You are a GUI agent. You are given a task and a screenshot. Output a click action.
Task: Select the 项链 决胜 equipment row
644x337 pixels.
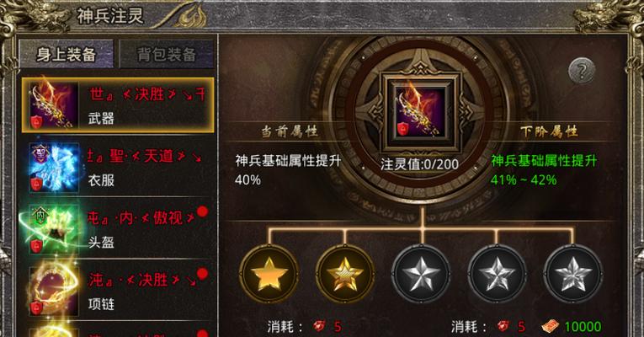[x=118, y=292]
